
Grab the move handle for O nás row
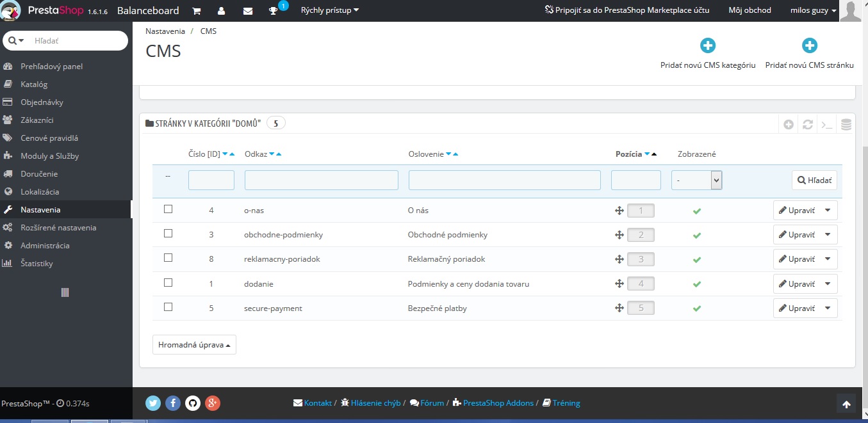pos(619,211)
